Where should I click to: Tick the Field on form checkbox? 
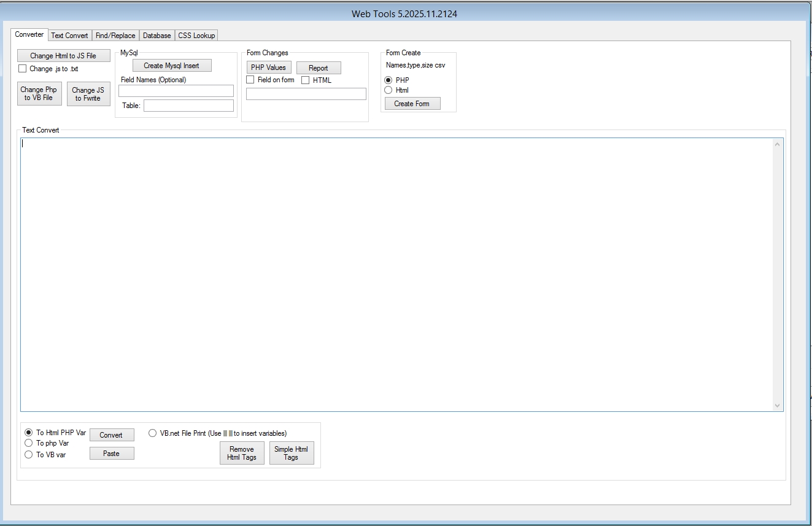[250, 80]
